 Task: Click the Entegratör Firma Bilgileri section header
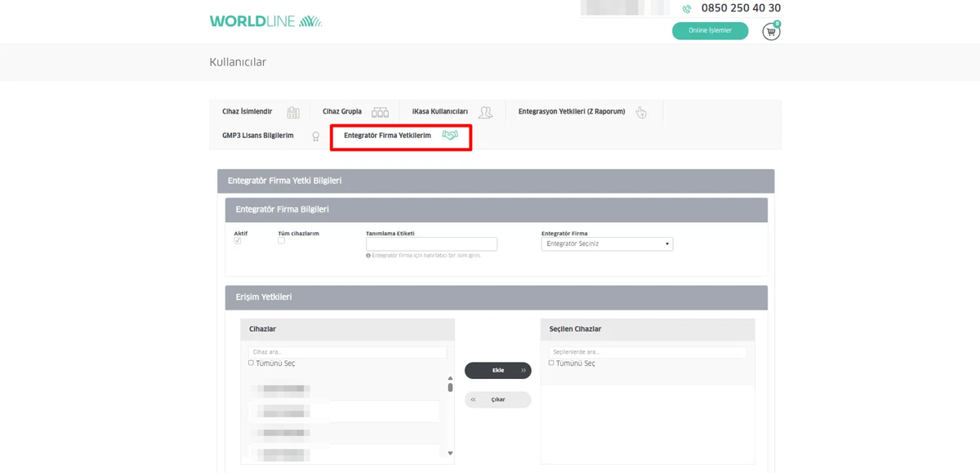(497, 210)
